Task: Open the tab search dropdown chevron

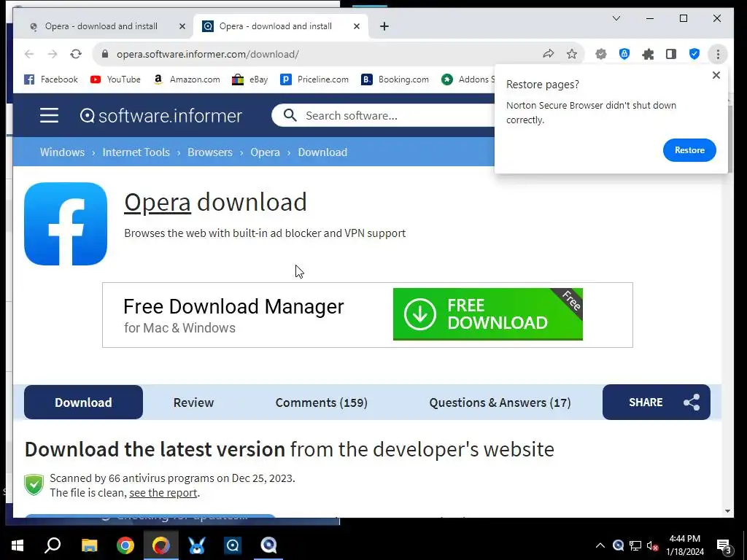Action: click(616, 18)
